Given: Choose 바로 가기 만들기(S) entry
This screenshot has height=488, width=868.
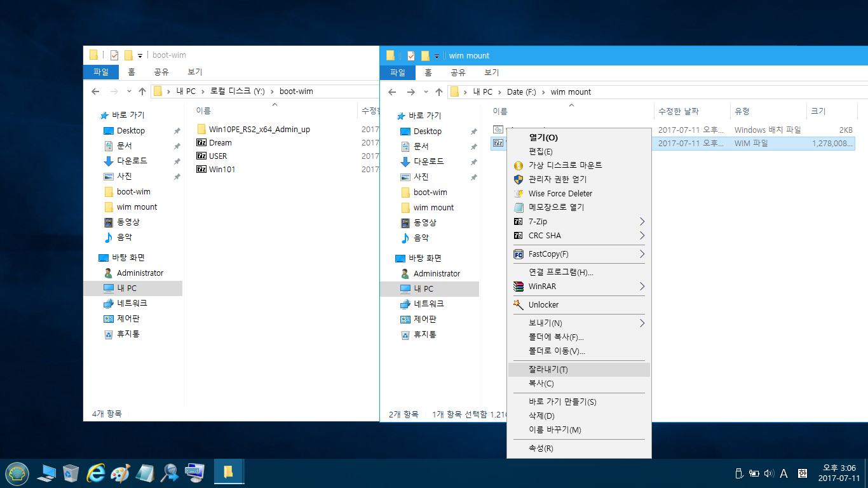Looking at the screenshot, I should pyautogui.click(x=579, y=402).
